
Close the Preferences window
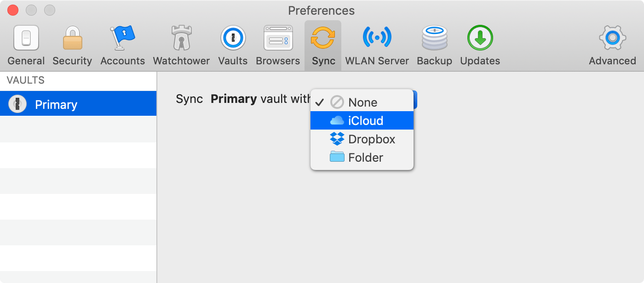(x=12, y=10)
